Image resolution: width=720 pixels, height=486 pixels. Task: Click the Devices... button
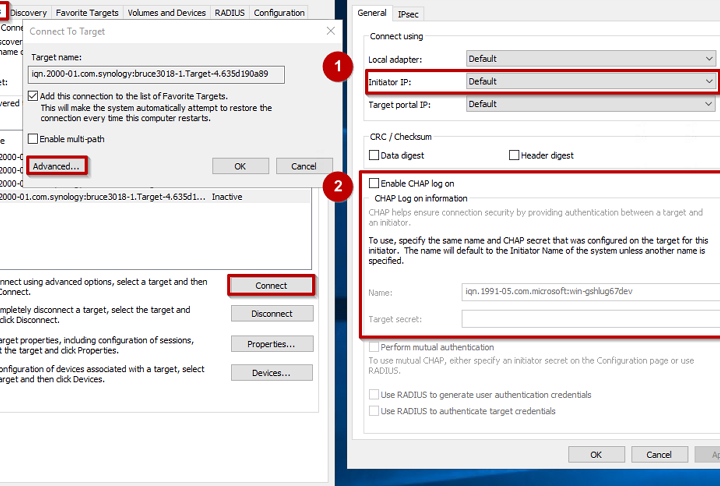coord(271,373)
